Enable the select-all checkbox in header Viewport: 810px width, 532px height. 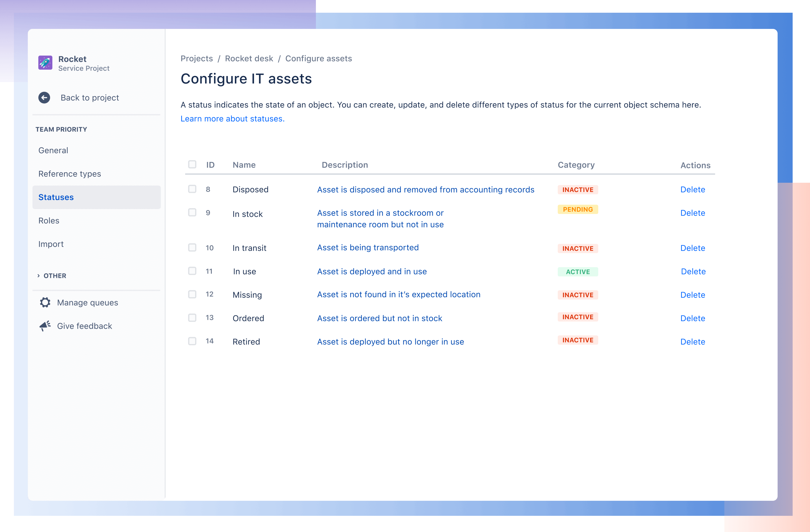(192, 165)
